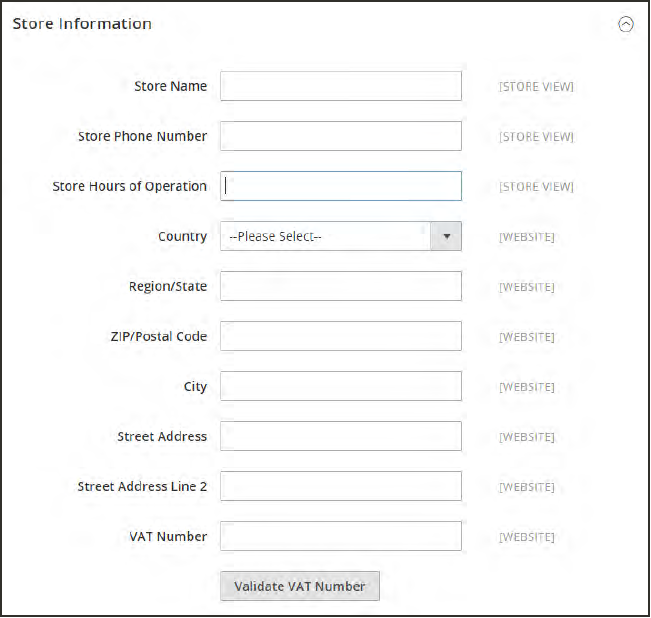Click the Street Address Line 2 field
This screenshot has height=618, width=651.
tap(341, 487)
